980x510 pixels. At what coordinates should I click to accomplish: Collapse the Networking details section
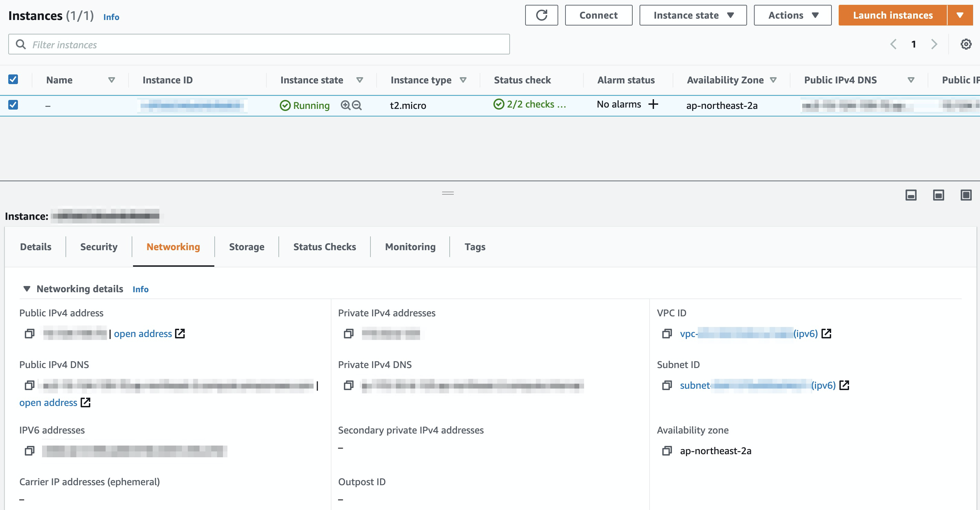[x=27, y=289]
